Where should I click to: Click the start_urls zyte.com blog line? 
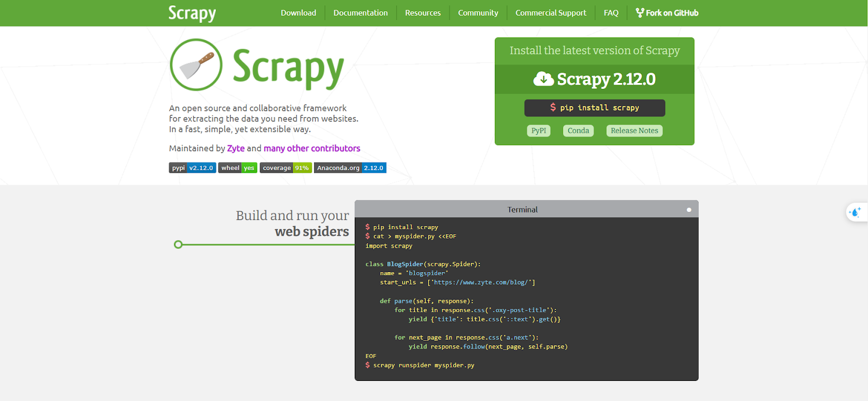[x=457, y=282]
